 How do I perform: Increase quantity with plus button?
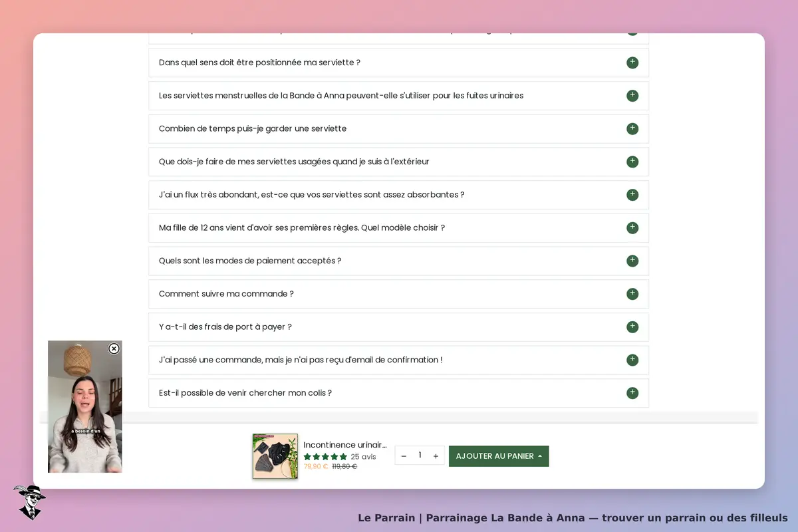(x=436, y=456)
